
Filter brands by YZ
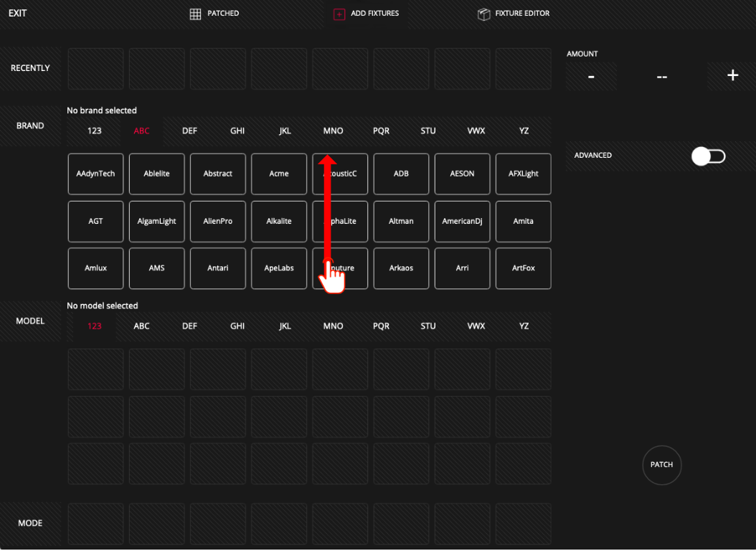(524, 131)
